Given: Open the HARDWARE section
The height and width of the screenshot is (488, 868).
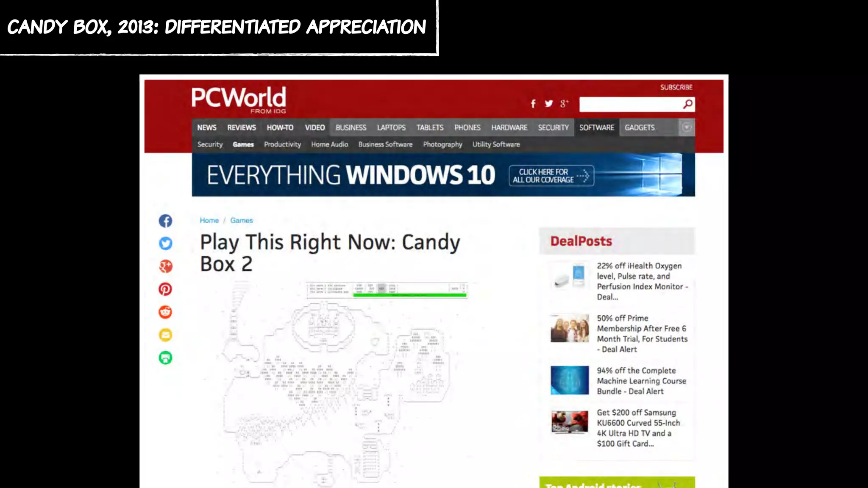Looking at the screenshot, I should click(509, 128).
